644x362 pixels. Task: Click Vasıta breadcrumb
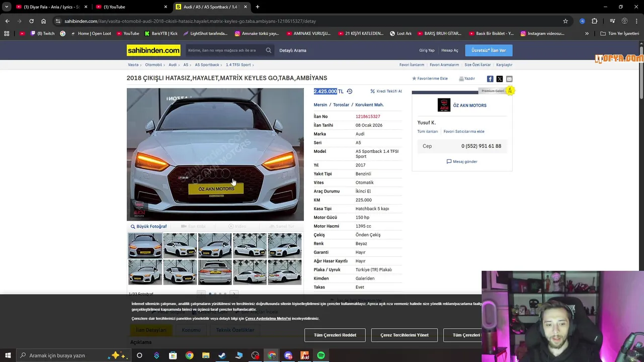coord(133,65)
